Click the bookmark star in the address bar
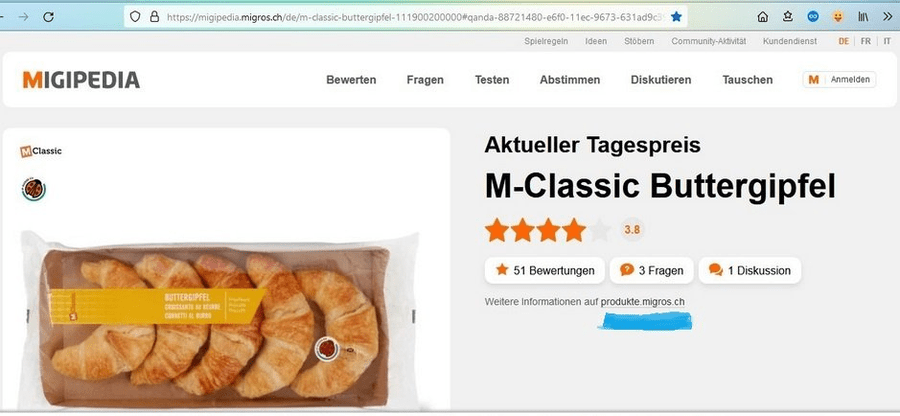Image resolution: width=900 pixels, height=416 pixels. (x=676, y=17)
